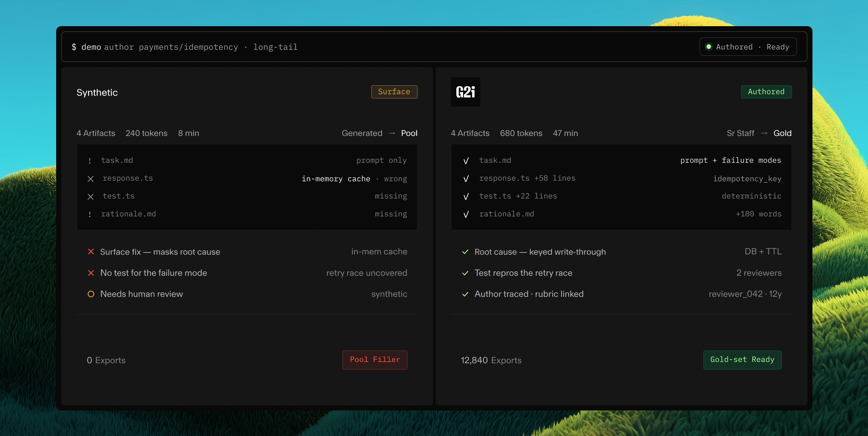
Task: Click the command input showing payments/idempotency
Action: [x=434, y=47]
